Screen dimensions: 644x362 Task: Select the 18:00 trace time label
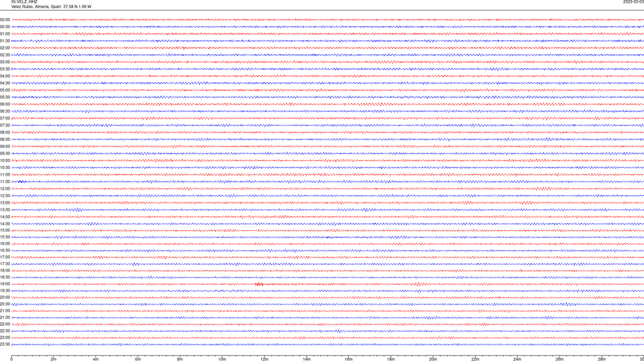pos(5,270)
